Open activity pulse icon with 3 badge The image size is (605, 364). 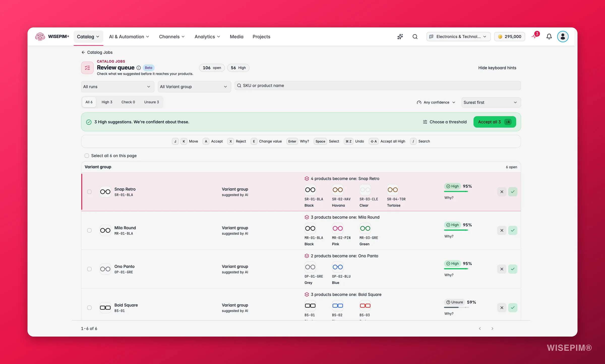tap(535, 36)
